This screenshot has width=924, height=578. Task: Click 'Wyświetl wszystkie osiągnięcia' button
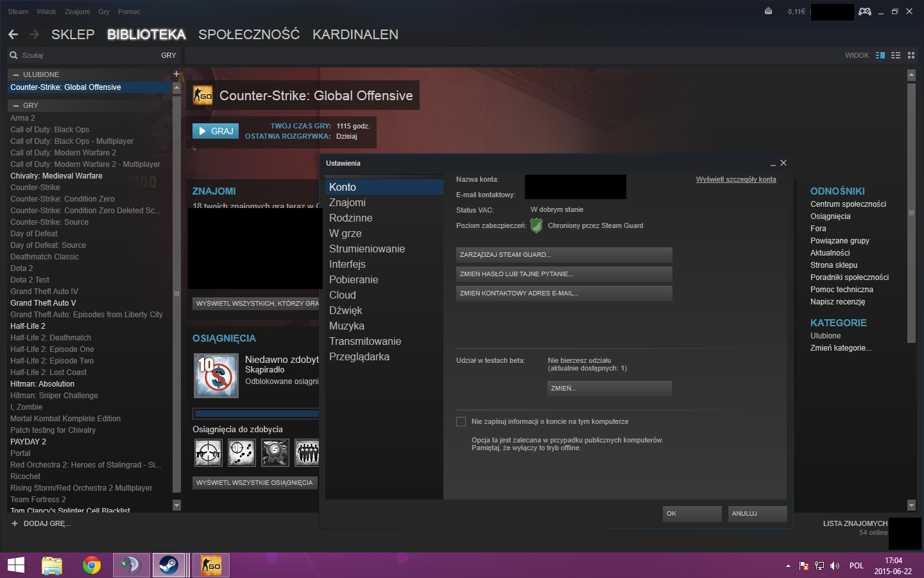255,482
